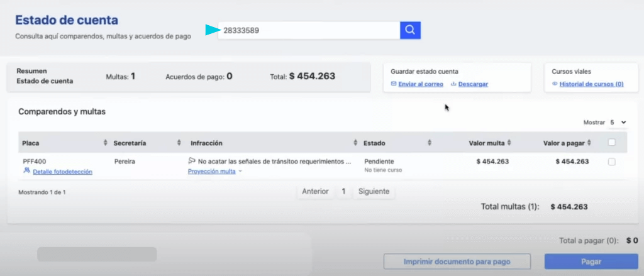Click the Pagar button
The width and height of the screenshot is (644, 276).
pyautogui.click(x=591, y=262)
